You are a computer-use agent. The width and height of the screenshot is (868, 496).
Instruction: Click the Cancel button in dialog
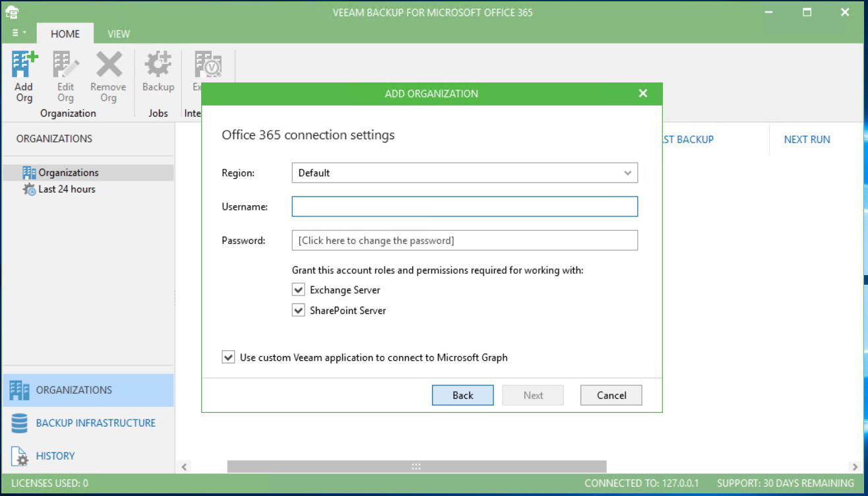coord(611,395)
